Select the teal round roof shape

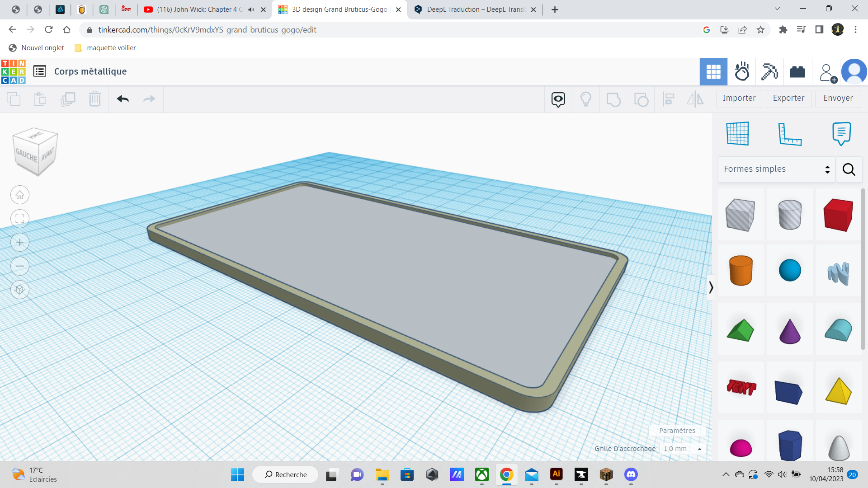click(x=838, y=330)
